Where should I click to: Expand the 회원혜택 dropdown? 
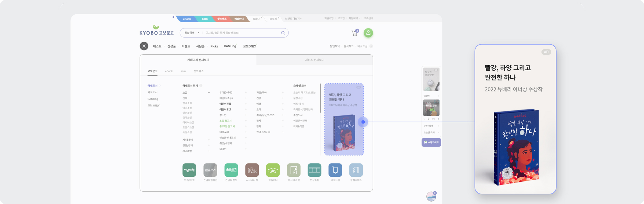click(354, 18)
